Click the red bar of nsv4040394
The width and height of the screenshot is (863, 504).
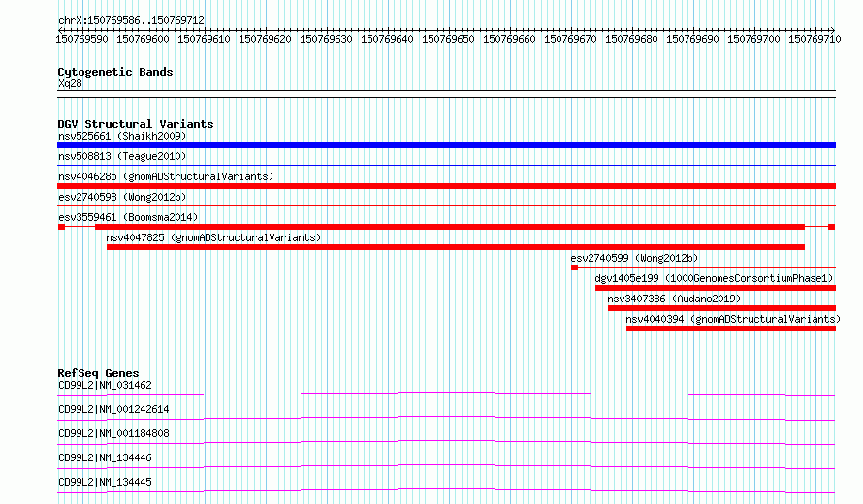coord(731,329)
